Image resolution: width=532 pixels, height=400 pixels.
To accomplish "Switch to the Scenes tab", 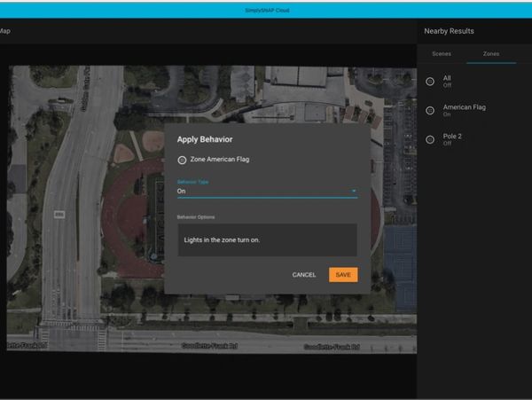I will 441,54.
